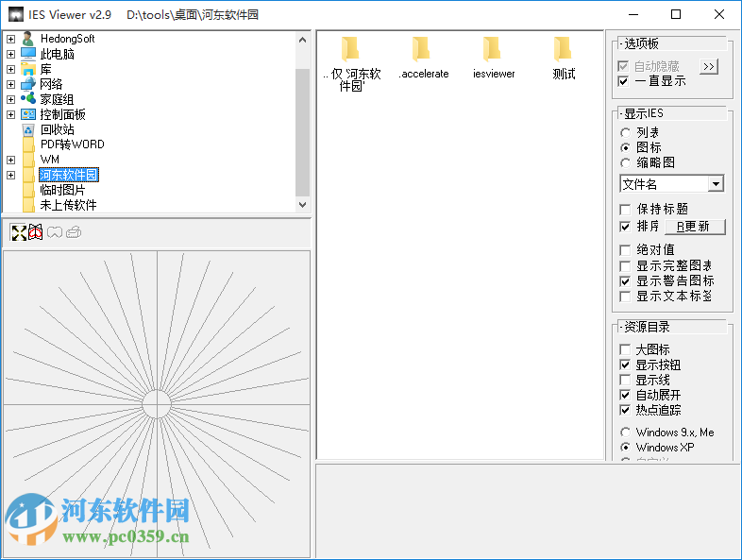Viewport: 742px width, 560px height.
Task: Click the red photometric curve icon
Action: click(x=36, y=232)
